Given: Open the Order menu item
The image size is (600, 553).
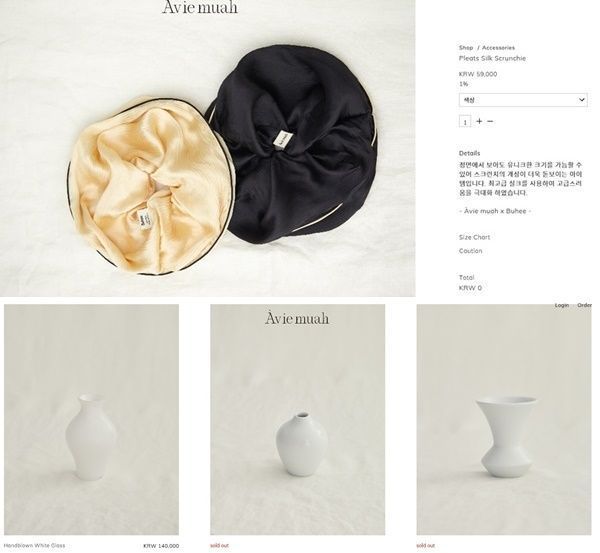Looking at the screenshot, I should point(585,305).
